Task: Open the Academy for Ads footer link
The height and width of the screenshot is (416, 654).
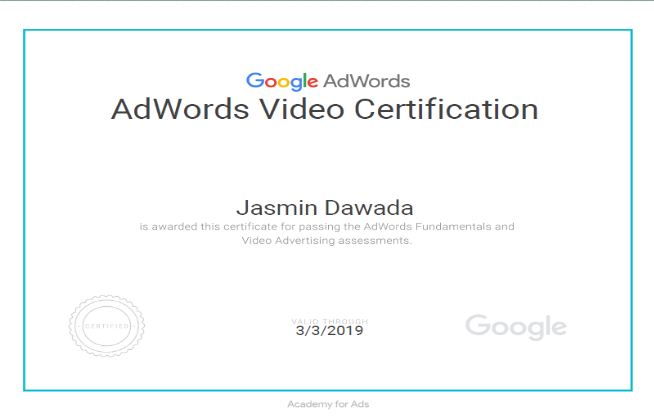Action: pos(327,406)
